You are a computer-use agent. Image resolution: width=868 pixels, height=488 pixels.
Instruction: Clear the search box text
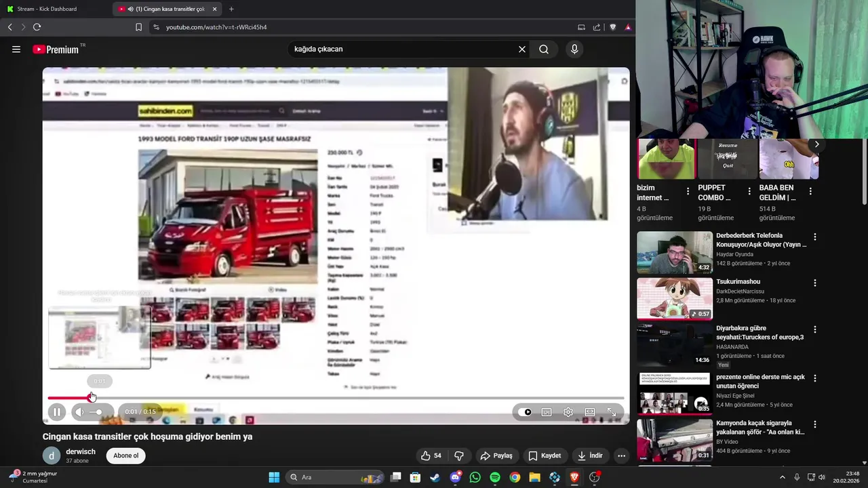coord(522,49)
